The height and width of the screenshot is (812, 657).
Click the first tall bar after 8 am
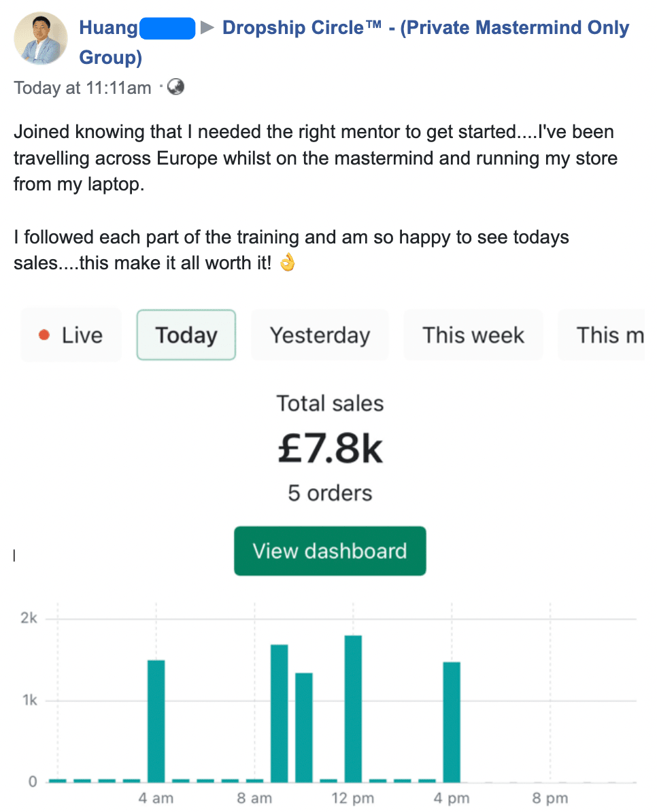coord(280,713)
